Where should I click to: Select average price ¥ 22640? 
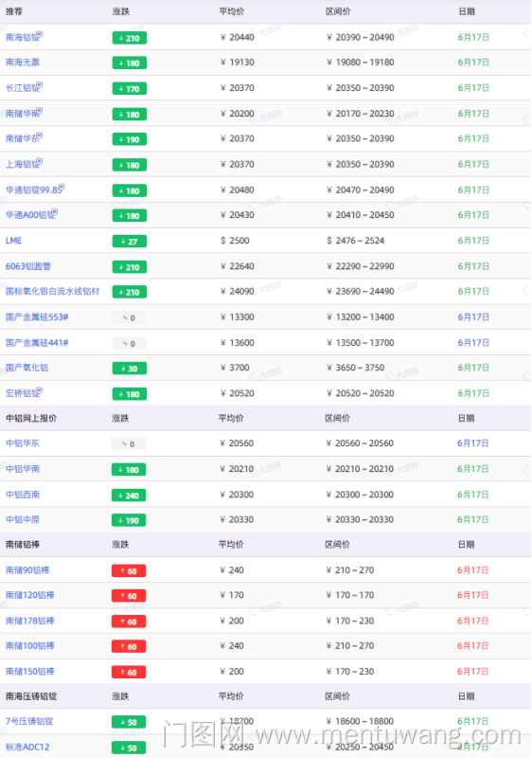(x=237, y=266)
